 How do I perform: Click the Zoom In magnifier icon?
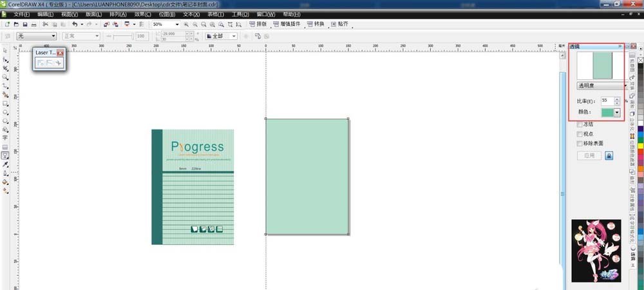click(187, 24)
